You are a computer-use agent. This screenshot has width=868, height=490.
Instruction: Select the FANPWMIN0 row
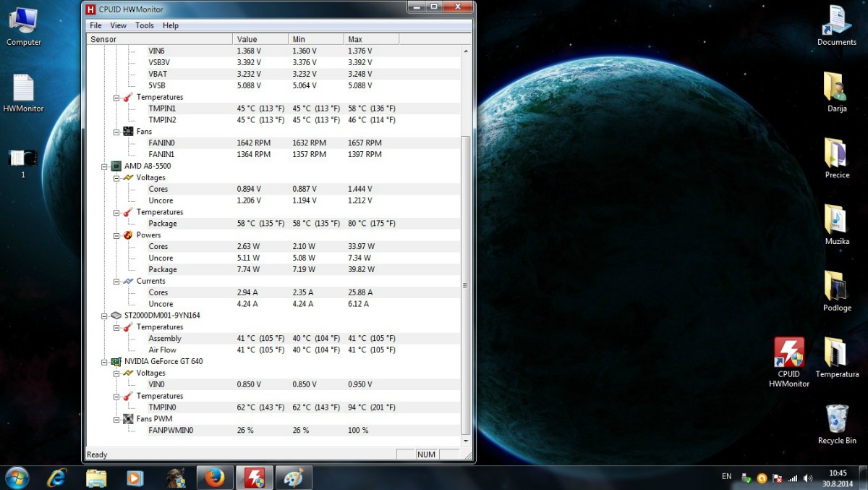click(273, 431)
